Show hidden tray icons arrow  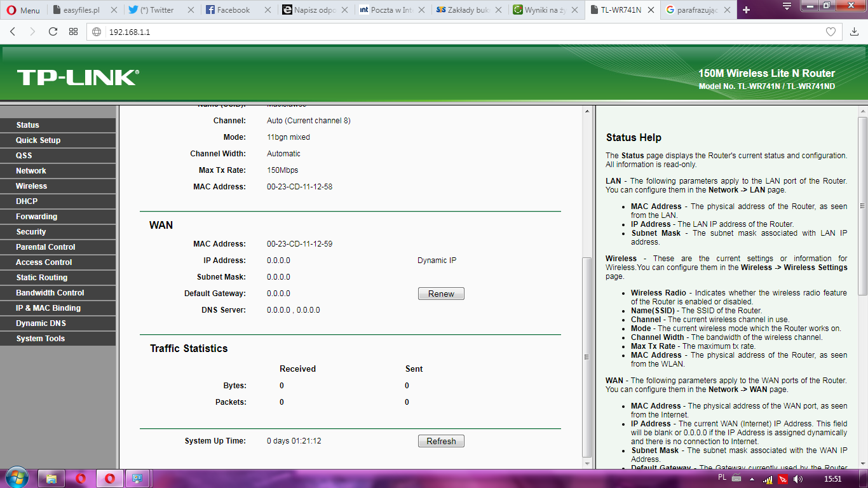coord(751,479)
